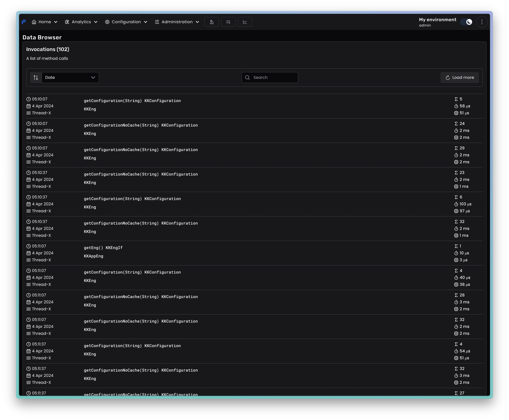Click the line chart icon button
Screen dimensions: 509x420
point(245,22)
